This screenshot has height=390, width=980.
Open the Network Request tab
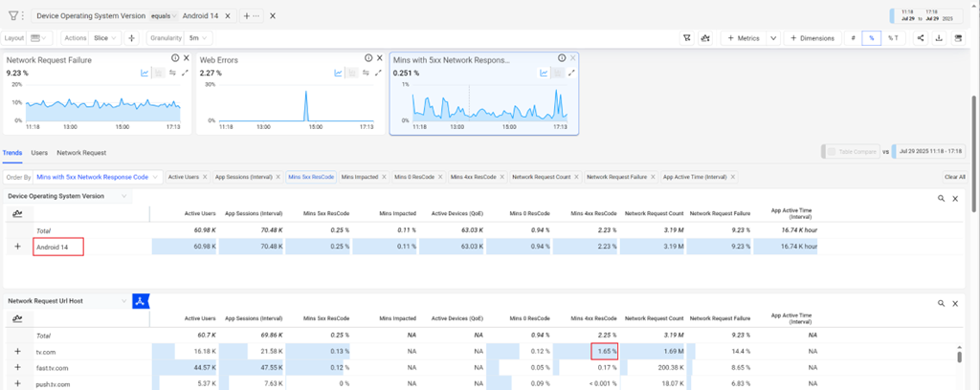point(81,152)
